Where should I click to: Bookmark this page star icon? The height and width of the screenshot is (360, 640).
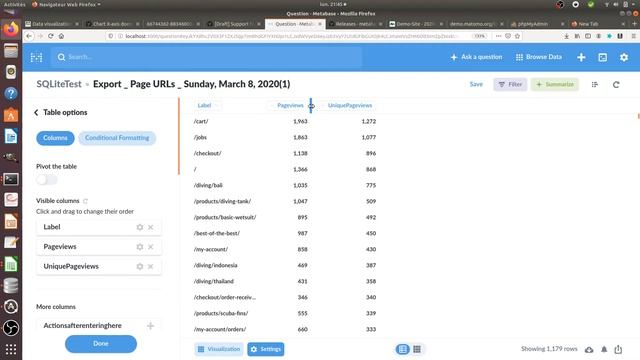517,36
